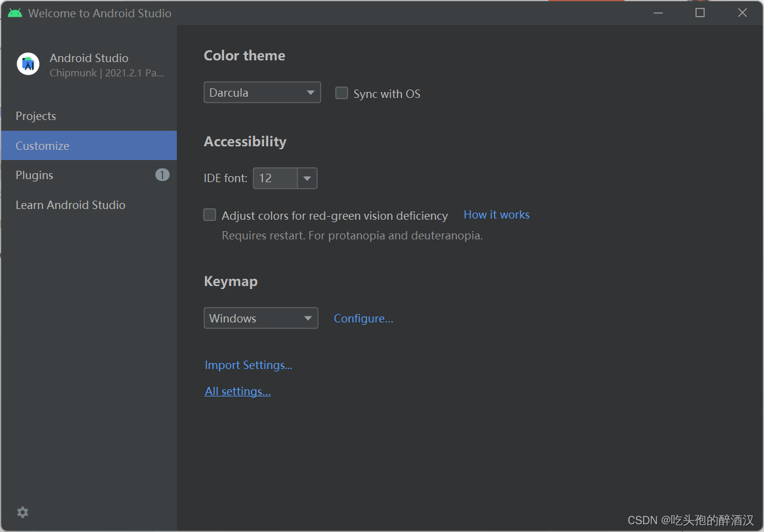Enable Sync with OS checkbox
Screen dimensions: 764x532
point(342,93)
